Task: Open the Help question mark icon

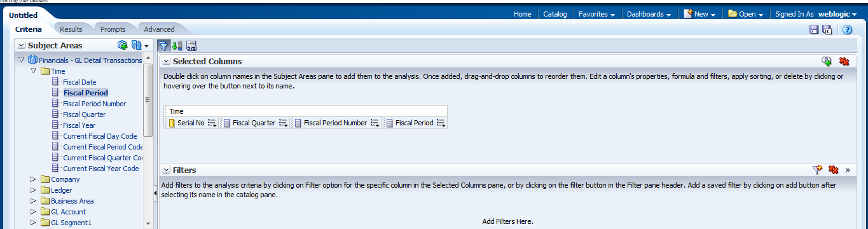Action: click(847, 29)
